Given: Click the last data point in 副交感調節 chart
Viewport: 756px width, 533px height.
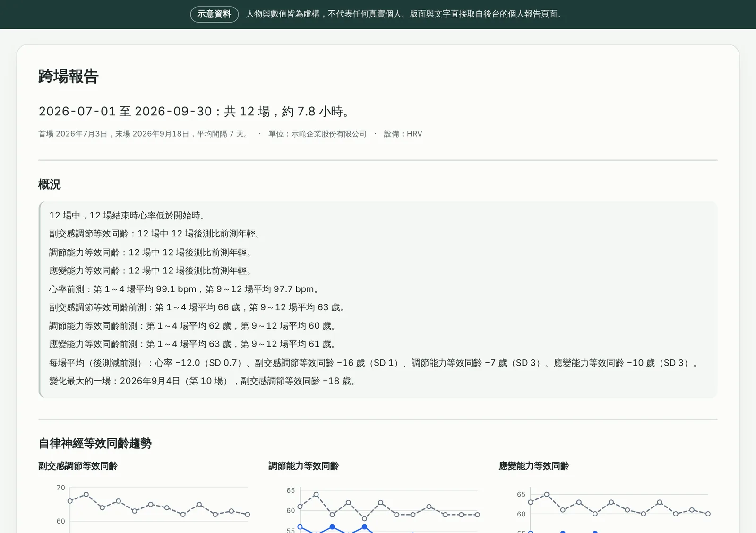Looking at the screenshot, I should [248, 515].
